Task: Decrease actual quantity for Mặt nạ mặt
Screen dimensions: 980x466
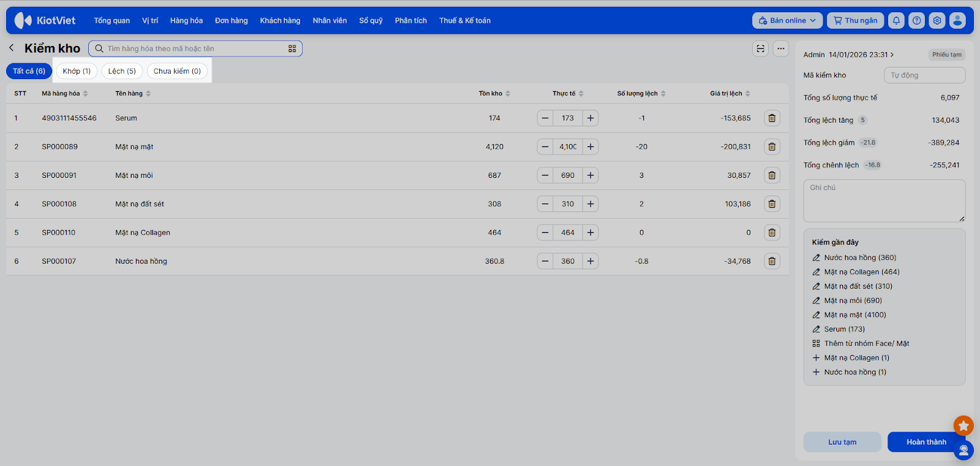Action: click(x=545, y=147)
